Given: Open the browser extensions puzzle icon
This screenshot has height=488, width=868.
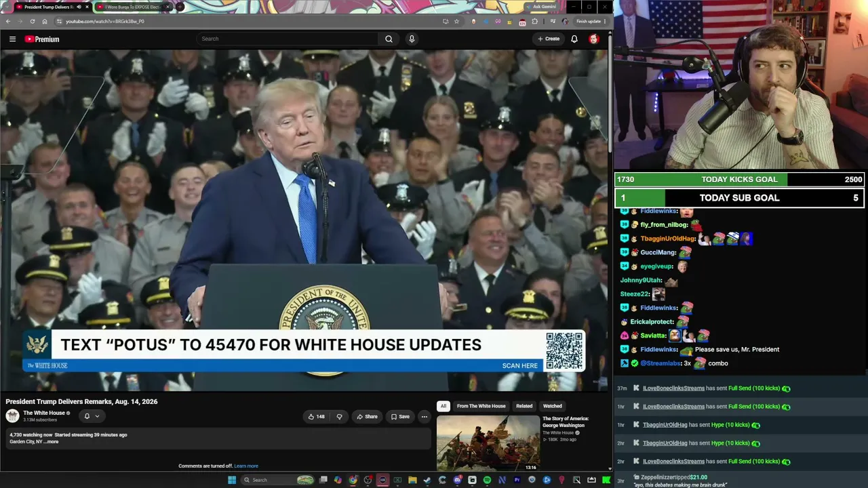Looking at the screenshot, I should [x=534, y=21].
